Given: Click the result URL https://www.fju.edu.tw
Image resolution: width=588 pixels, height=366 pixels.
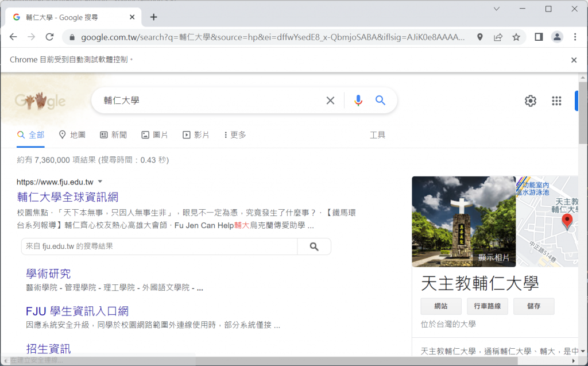Looking at the screenshot, I should point(55,182).
